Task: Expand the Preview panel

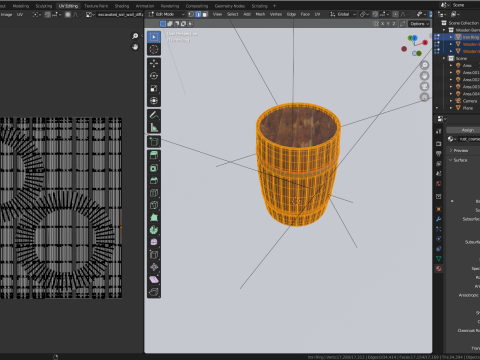Action: point(451,151)
